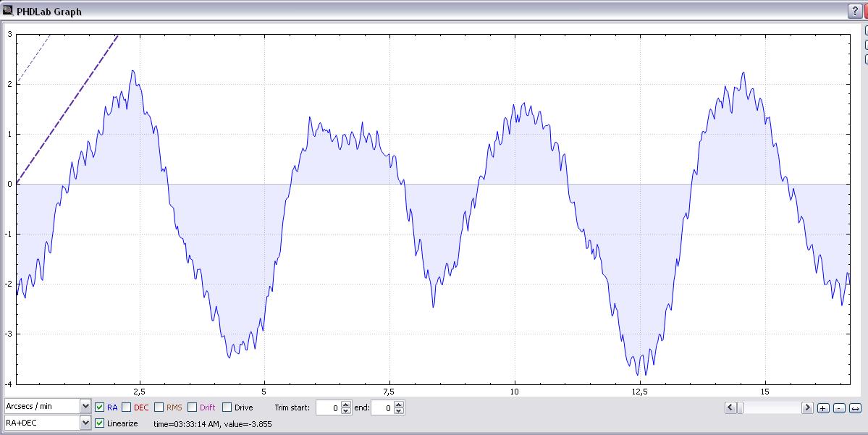Image resolution: width=868 pixels, height=435 pixels.
Task: Toggle the Linearize checkbox
Action: tap(100, 423)
